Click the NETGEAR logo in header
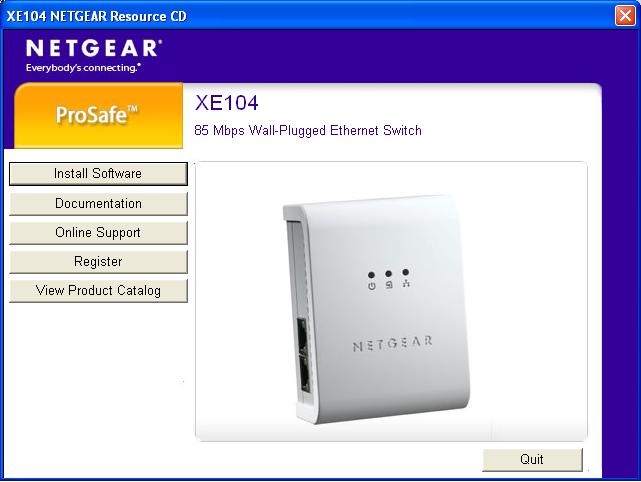Screen dimensions: 641x482 (x=94, y=48)
